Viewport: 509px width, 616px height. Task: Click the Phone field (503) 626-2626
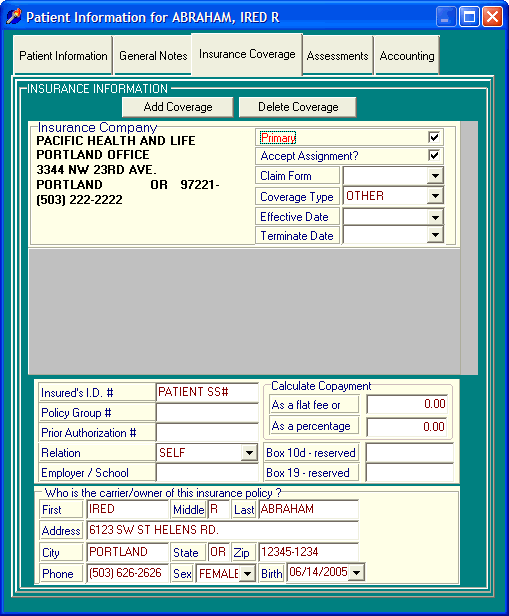click(x=128, y=573)
